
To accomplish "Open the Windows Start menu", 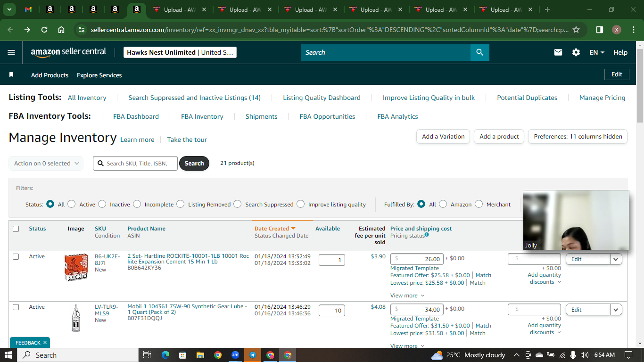I will 9,355.
